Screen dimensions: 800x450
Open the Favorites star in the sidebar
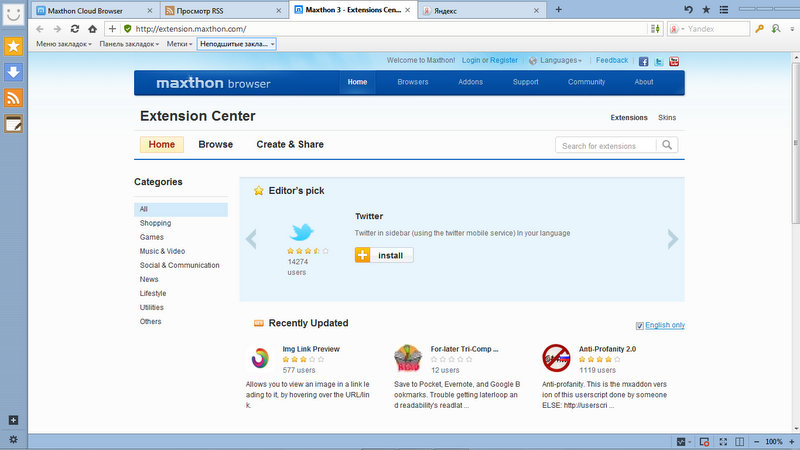pos(13,46)
